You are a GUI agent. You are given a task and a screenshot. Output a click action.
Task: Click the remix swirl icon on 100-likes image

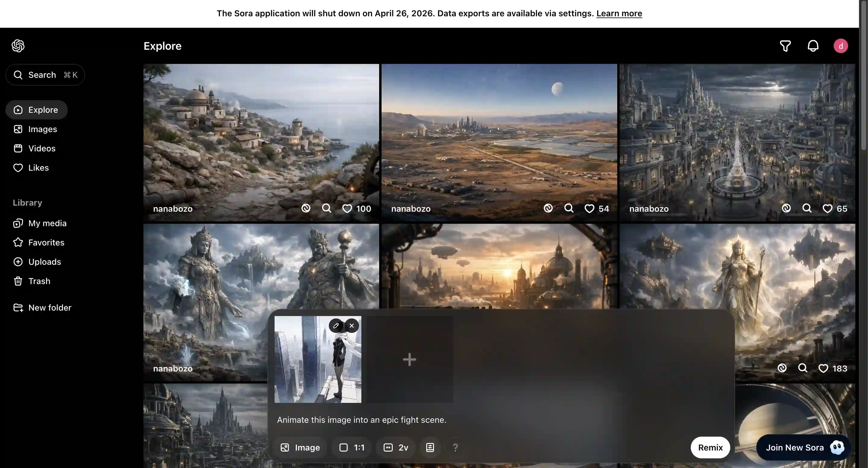(x=306, y=208)
